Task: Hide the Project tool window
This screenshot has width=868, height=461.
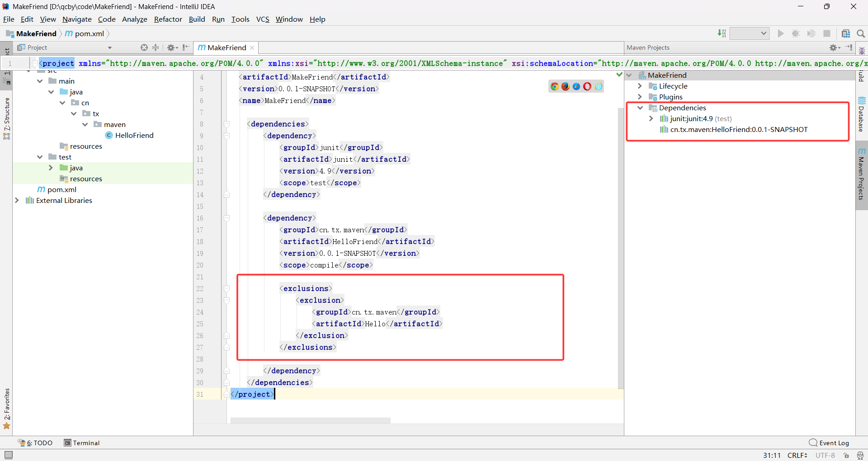Action: [186, 47]
